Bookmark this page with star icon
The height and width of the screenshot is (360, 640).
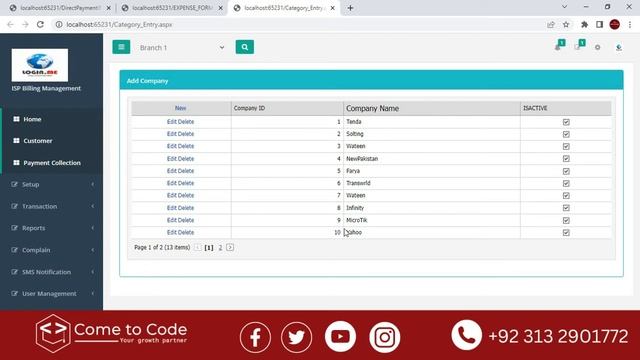[566, 24]
